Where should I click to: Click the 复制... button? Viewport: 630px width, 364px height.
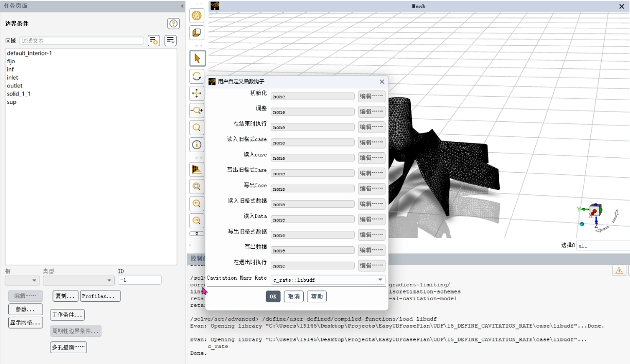coord(65,296)
